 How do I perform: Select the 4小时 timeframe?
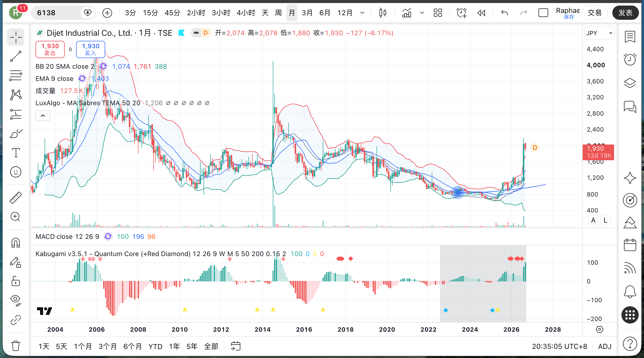click(246, 13)
